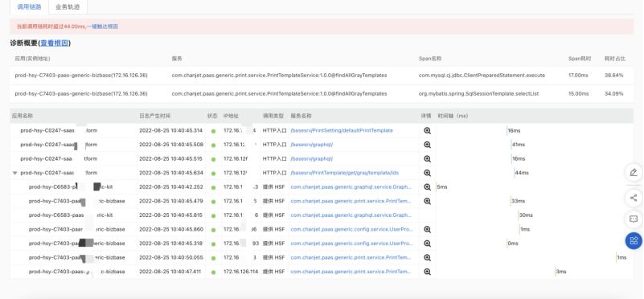Click the 44ms timeline bar

pos(515,173)
